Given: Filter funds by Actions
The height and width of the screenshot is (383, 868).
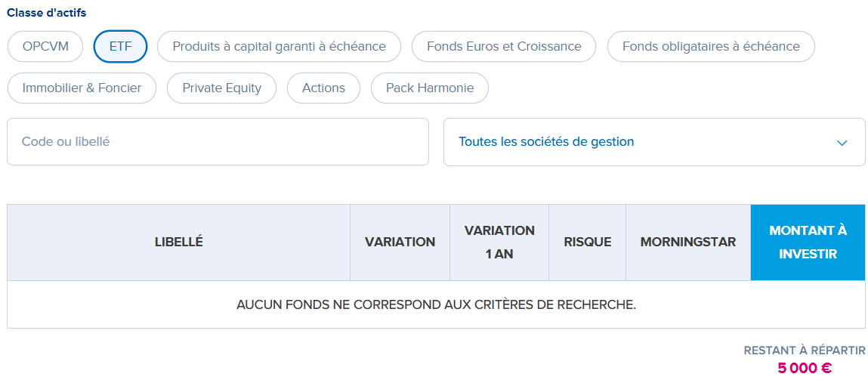Looking at the screenshot, I should click(x=324, y=88).
